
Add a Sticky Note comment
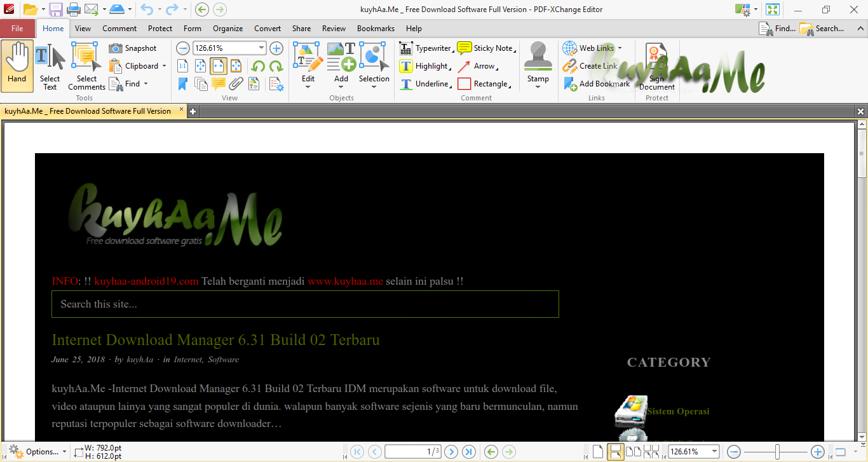coord(486,48)
